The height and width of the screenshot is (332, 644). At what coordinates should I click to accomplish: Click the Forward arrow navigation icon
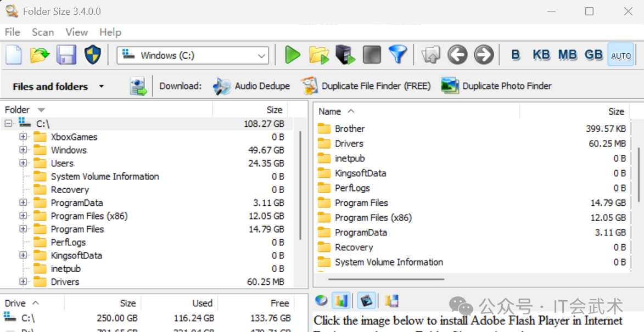point(484,55)
